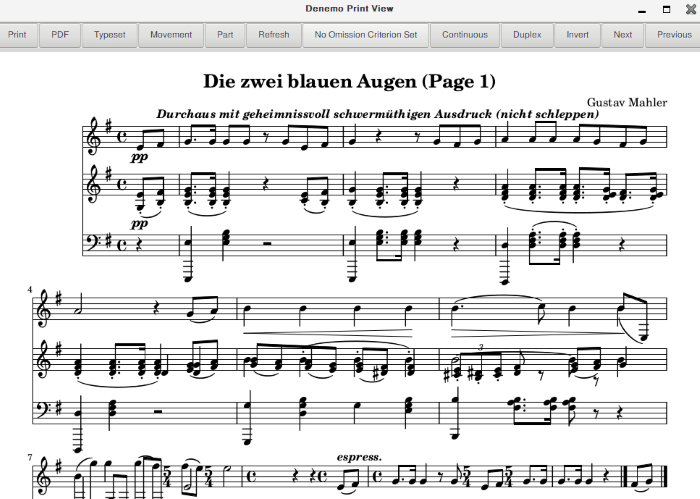Select the composer name Gustav Mahler
The image size is (700, 499).
pos(627,103)
